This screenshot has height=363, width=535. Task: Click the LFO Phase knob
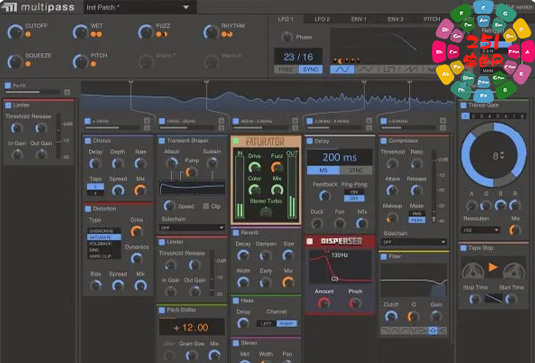pyautogui.click(x=287, y=37)
